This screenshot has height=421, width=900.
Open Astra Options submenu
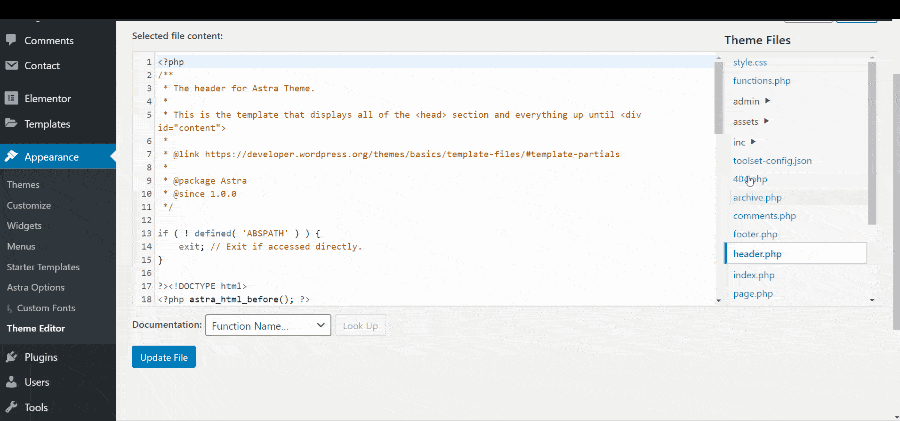[x=36, y=287]
